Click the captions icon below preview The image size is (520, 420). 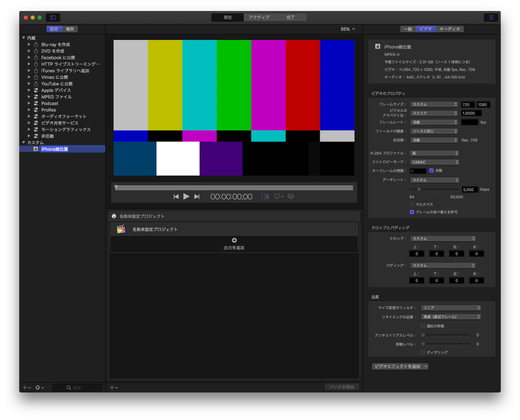pyautogui.click(x=291, y=197)
